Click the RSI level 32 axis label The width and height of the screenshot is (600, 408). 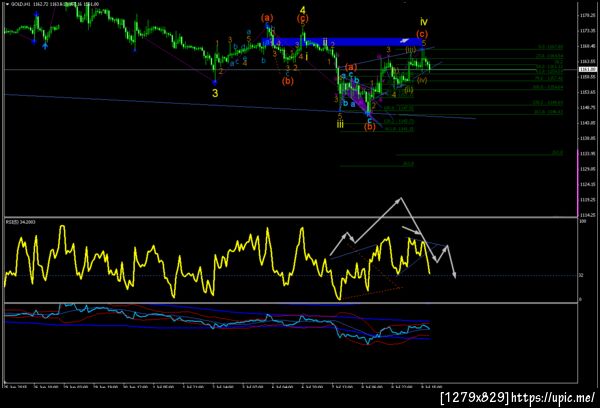pyautogui.click(x=581, y=275)
